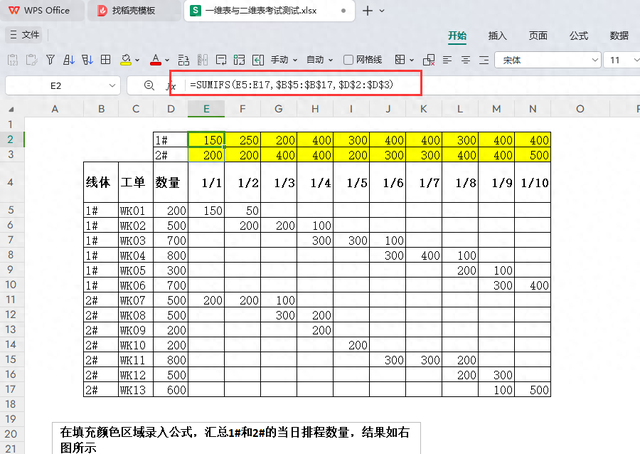The width and height of the screenshot is (640, 454).
Task: Select the WK13 cell
Action: [136, 390]
